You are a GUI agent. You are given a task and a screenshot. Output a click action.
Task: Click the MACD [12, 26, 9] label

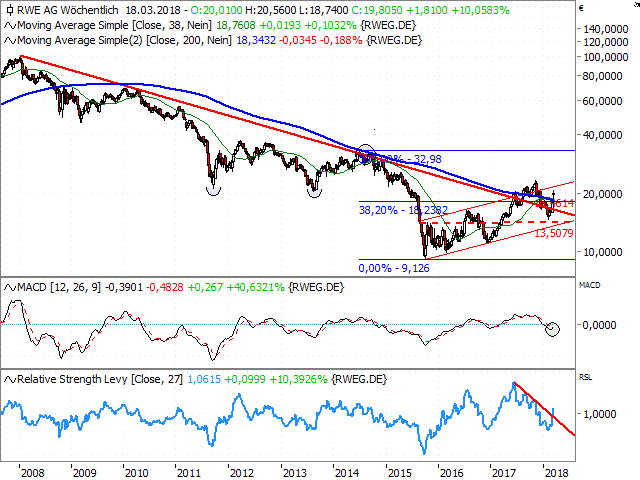click(59, 287)
